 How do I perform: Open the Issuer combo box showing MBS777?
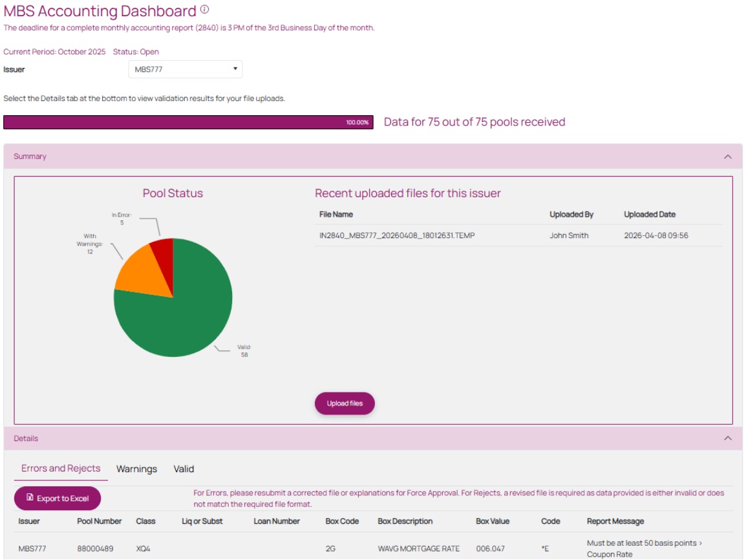(184, 69)
